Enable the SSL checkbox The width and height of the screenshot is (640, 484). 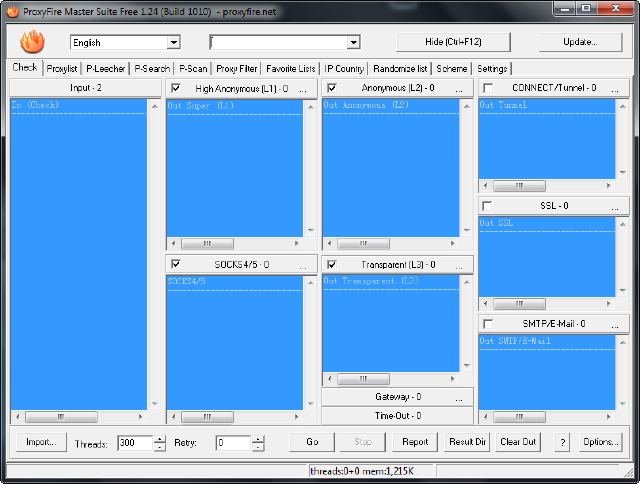pyautogui.click(x=487, y=206)
